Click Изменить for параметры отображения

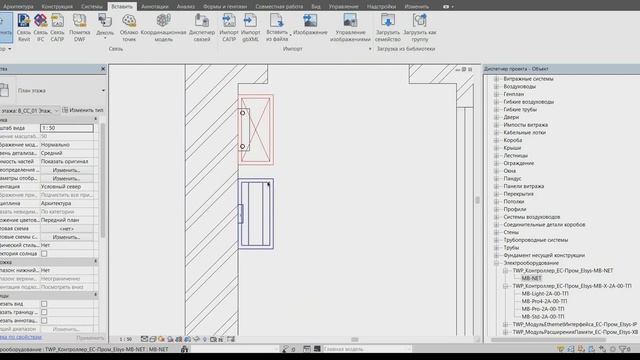[67, 178]
